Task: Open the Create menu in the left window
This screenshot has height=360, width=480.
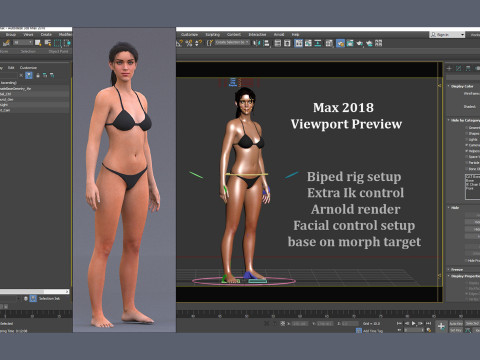Action: pos(46,35)
